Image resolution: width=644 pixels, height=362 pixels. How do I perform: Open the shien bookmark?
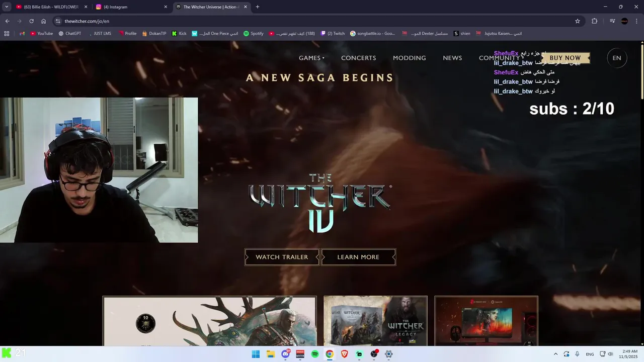point(462,33)
